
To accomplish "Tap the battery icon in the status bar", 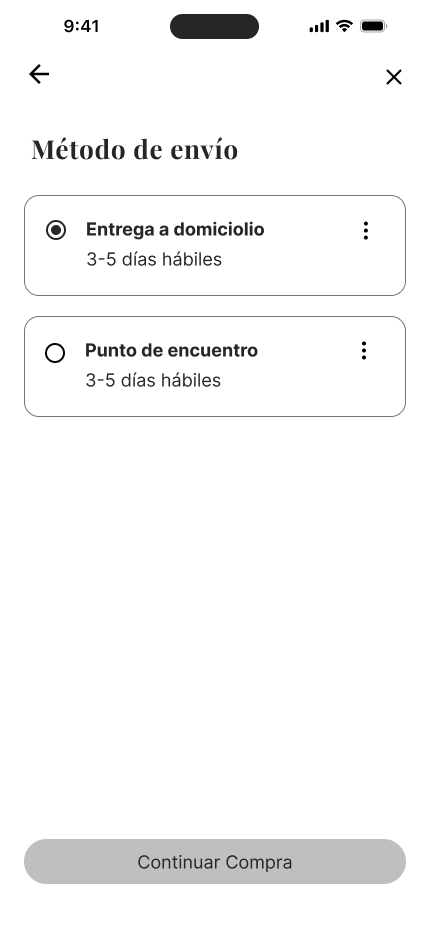I will pos(373,26).
